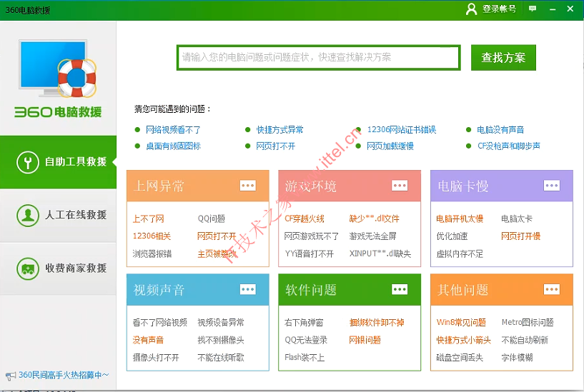
Task: Open more options for 视频声音 card
Action: pyautogui.click(x=247, y=289)
